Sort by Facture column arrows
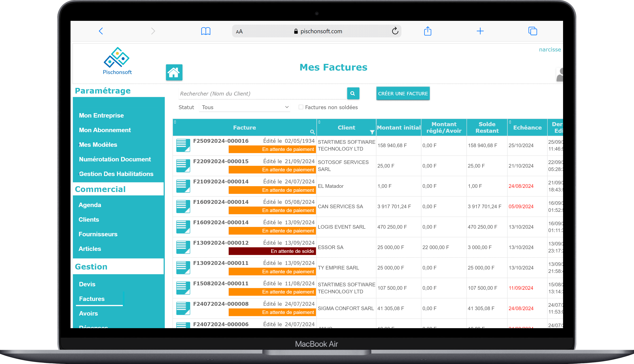This screenshot has height=364, width=634. [175, 122]
